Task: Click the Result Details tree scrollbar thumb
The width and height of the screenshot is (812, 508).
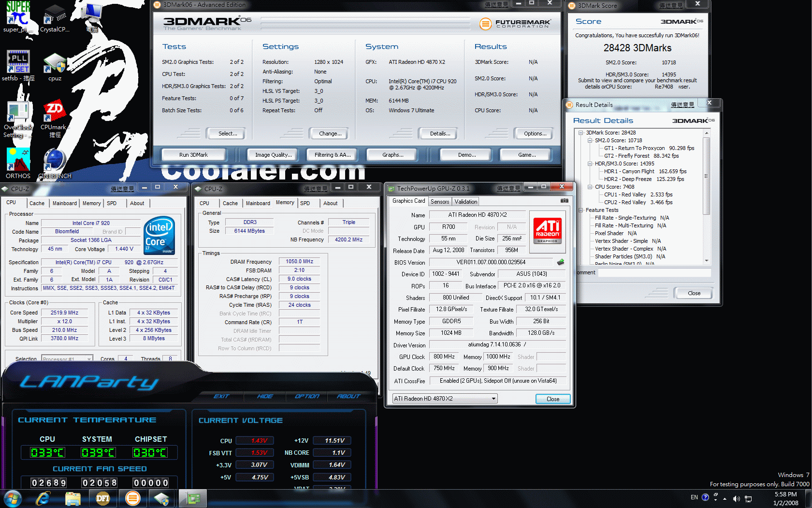Action: tap(706, 176)
